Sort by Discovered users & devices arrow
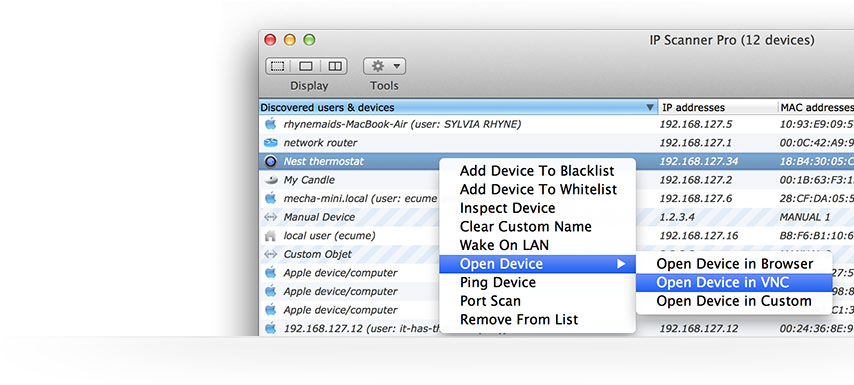The height and width of the screenshot is (385, 854). pyautogui.click(x=650, y=107)
